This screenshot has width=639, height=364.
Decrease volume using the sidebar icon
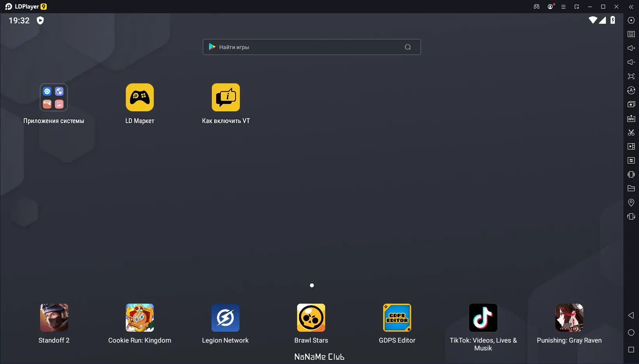point(631,62)
